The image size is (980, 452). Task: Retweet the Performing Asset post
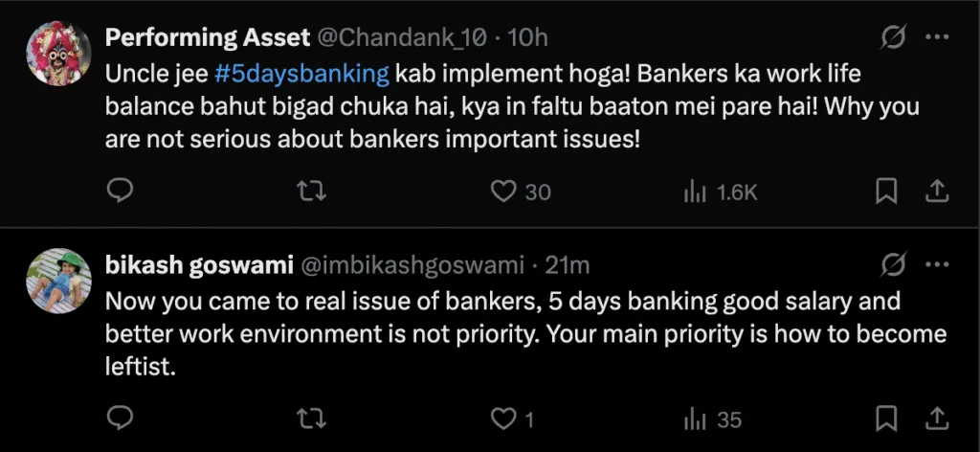308,192
